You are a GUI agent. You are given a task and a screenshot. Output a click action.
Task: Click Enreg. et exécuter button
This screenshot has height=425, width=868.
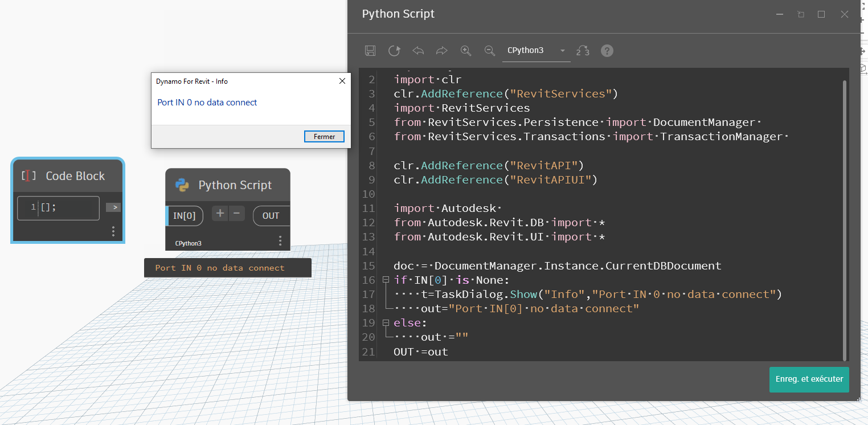(x=809, y=379)
